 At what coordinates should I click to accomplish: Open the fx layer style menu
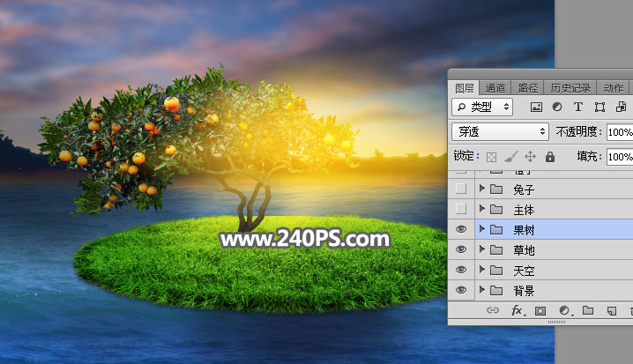(518, 311)
